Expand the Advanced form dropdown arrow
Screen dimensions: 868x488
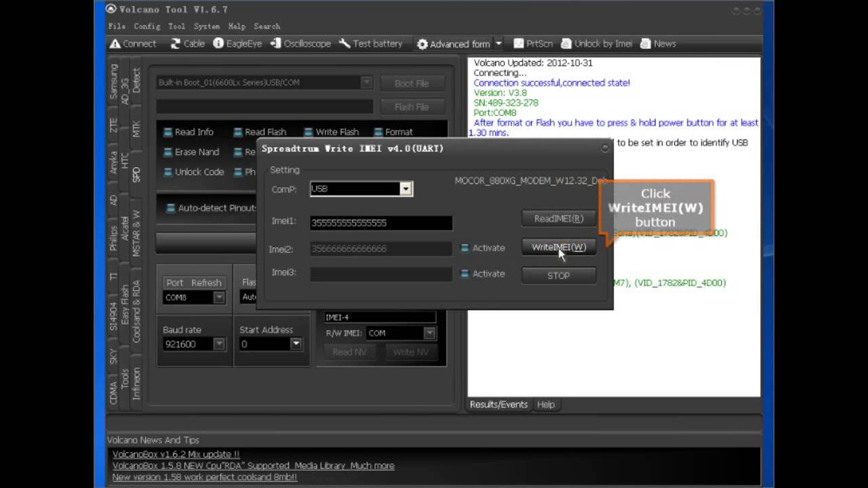[498, 43]
